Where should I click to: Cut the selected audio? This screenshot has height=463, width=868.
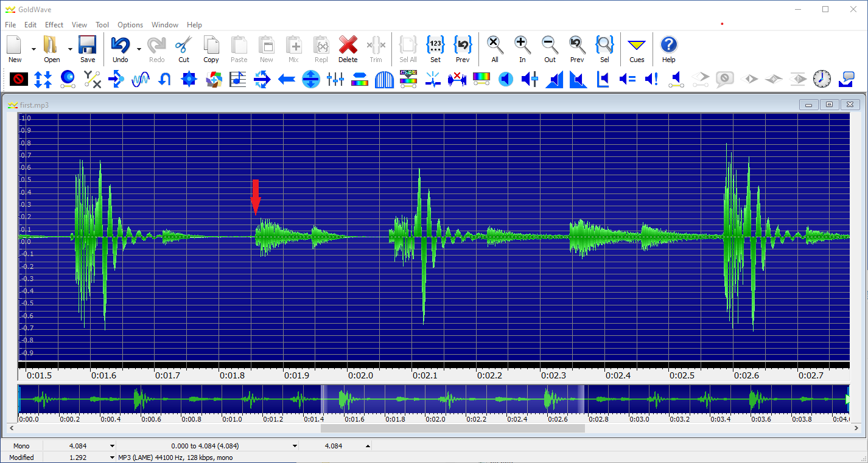click(x=184, y=49)
